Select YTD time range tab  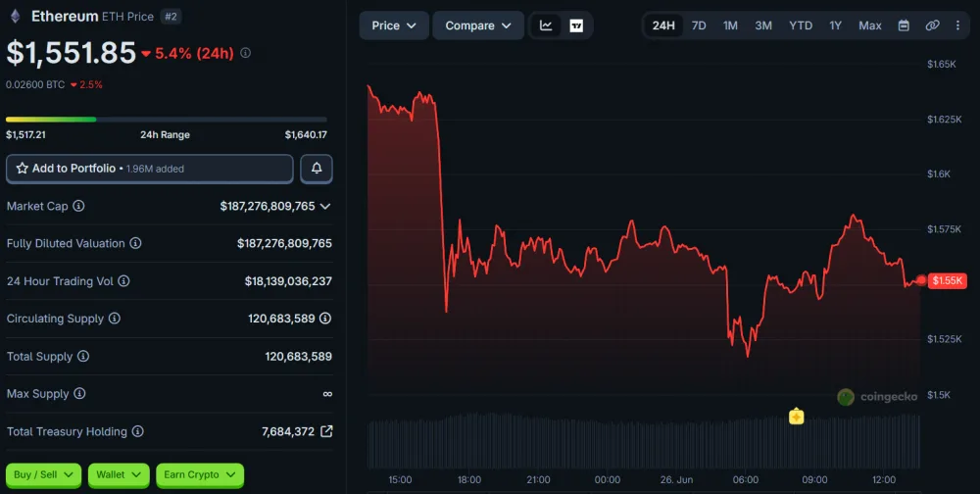tap(801, 25)
